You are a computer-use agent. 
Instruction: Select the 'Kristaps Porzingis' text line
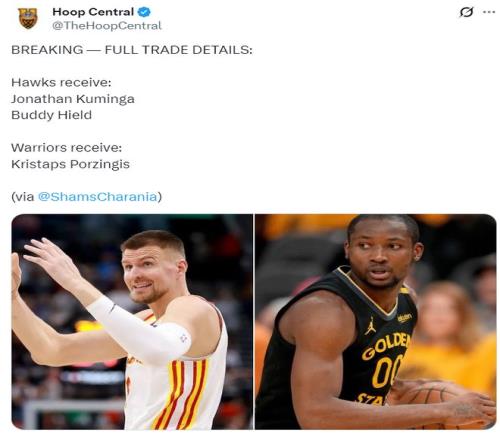70,164
